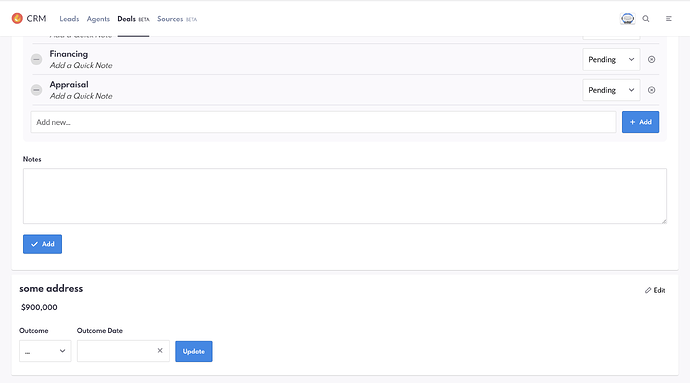Open the Outcome dropdown

tap(45, 351)
